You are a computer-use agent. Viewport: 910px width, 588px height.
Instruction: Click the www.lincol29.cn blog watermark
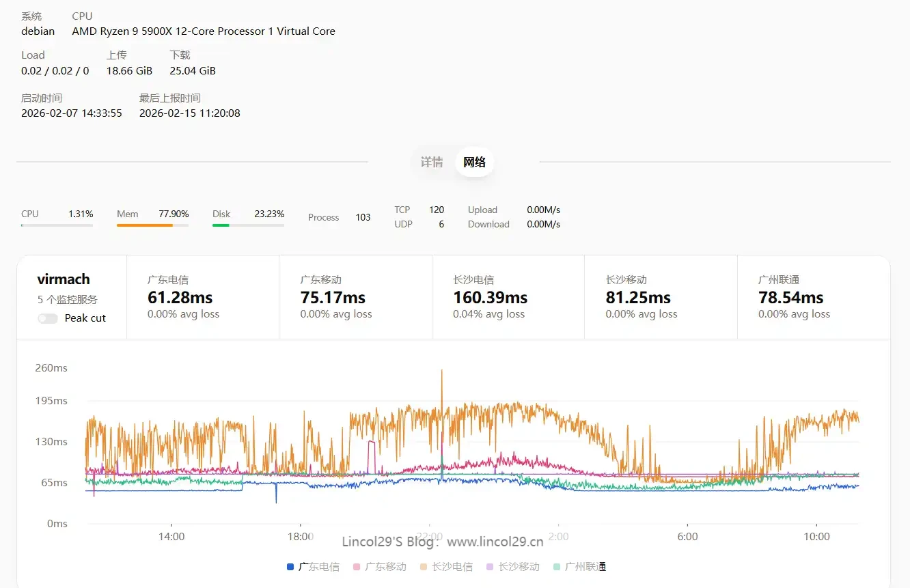495,542
